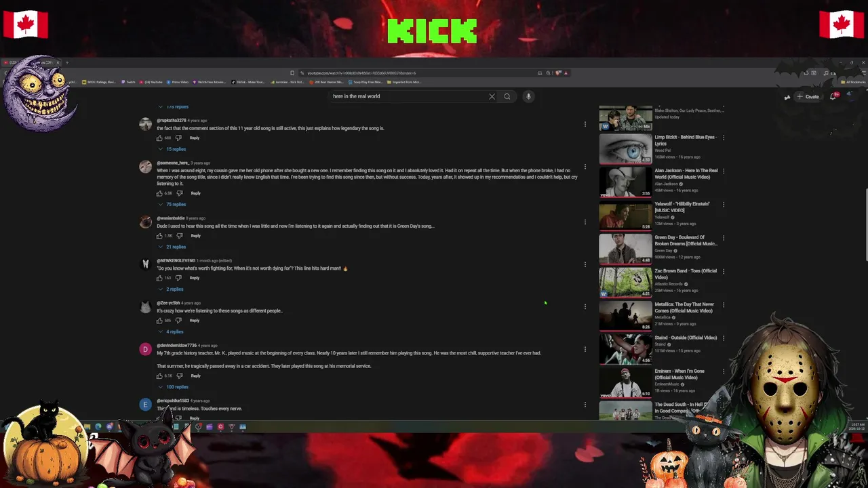Dislike the @devindemidow7736 comment
Image resolution: width=868 pixels, height=488 pixels.
tap(180, 376)
